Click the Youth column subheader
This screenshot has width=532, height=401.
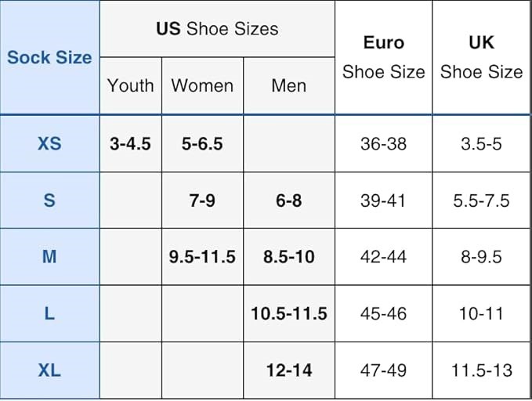tap(130, 85)
